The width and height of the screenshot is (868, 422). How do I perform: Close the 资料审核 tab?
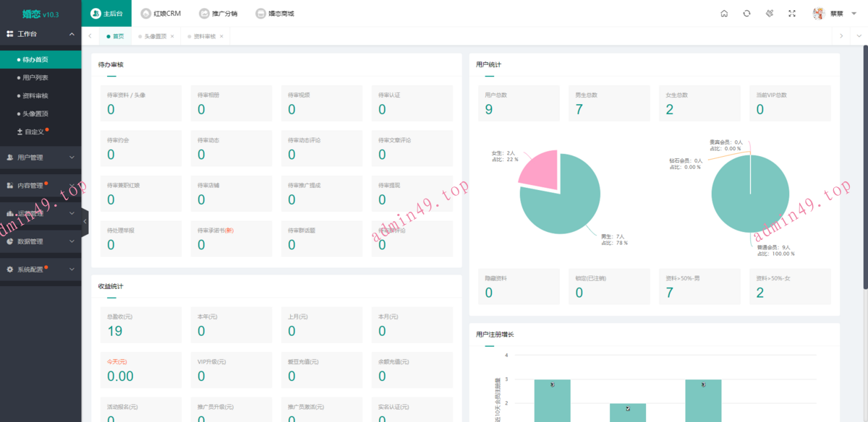coord(221,36)
